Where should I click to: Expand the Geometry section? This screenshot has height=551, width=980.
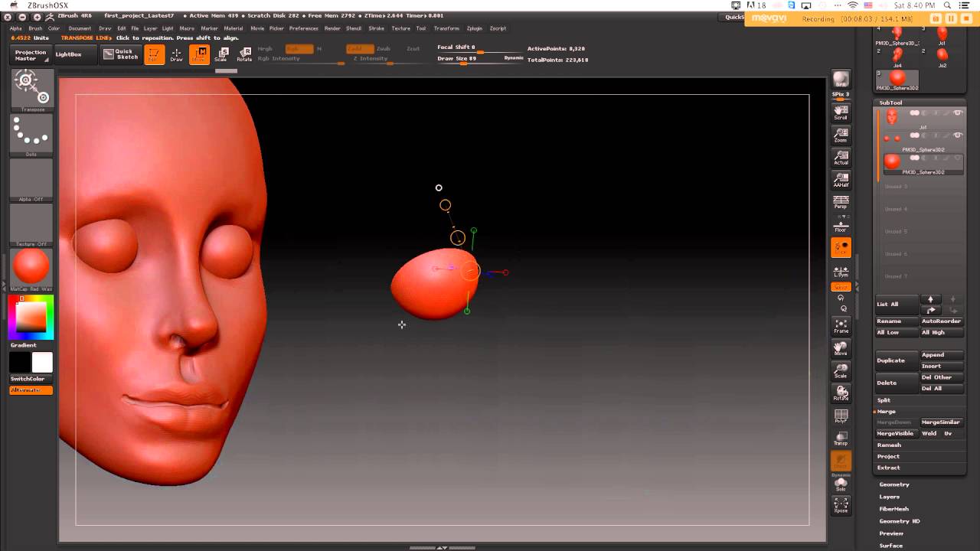[x=894, y=484]
